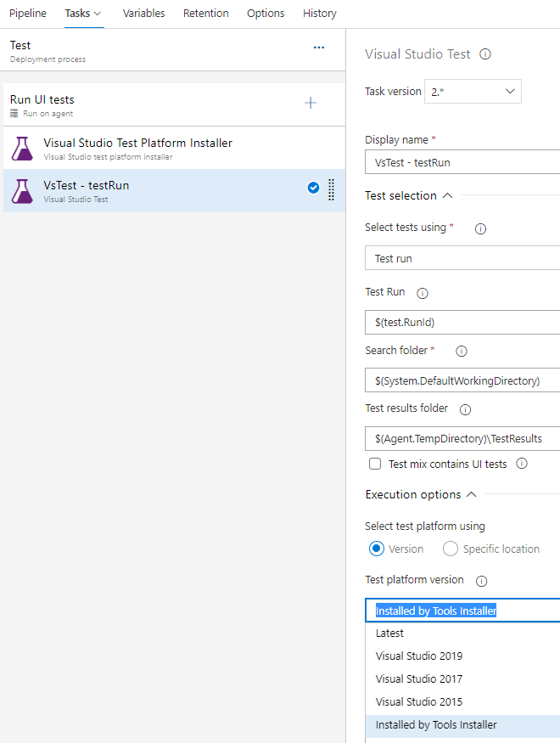
Task: Select the Specific location radio button
Action: click(451, 549)
